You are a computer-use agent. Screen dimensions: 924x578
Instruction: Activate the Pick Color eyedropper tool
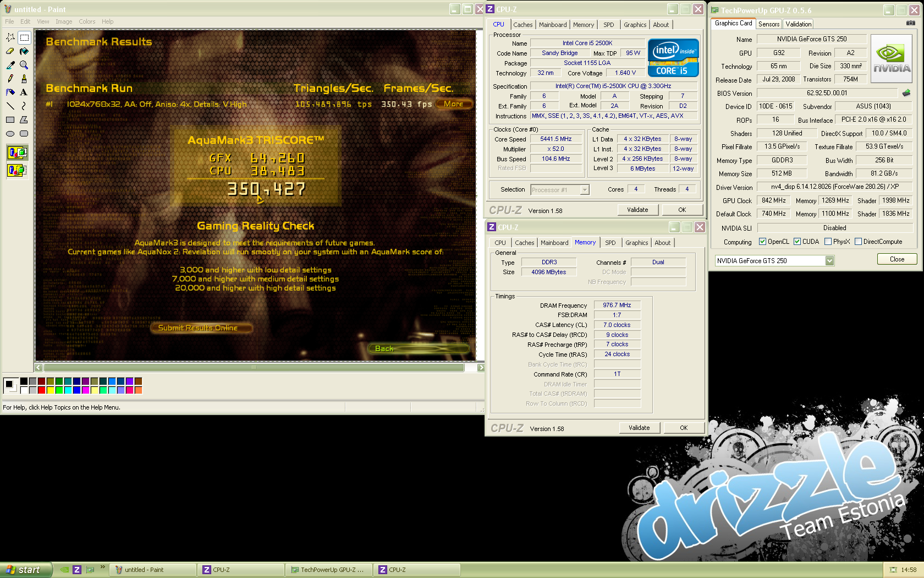click(x=10, y=65)
